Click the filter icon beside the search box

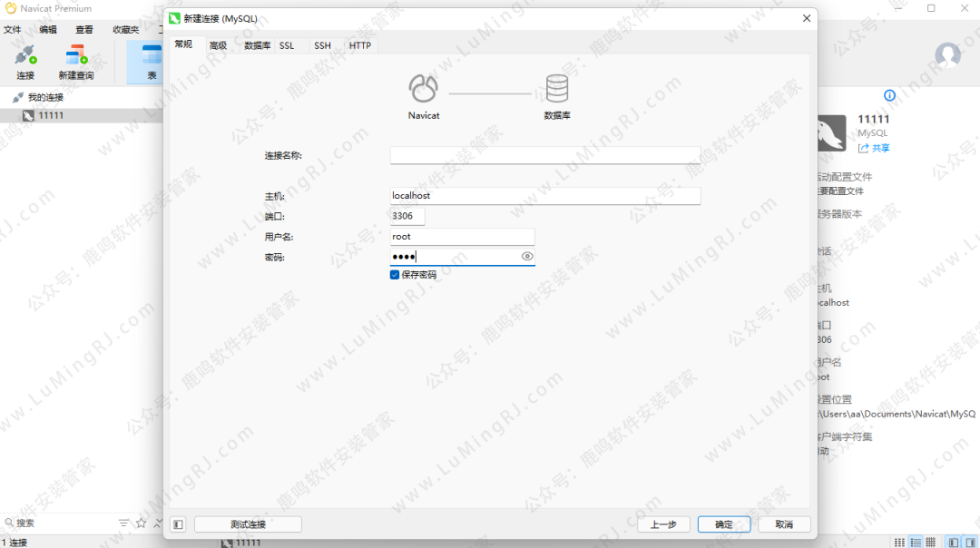(123, 524)
